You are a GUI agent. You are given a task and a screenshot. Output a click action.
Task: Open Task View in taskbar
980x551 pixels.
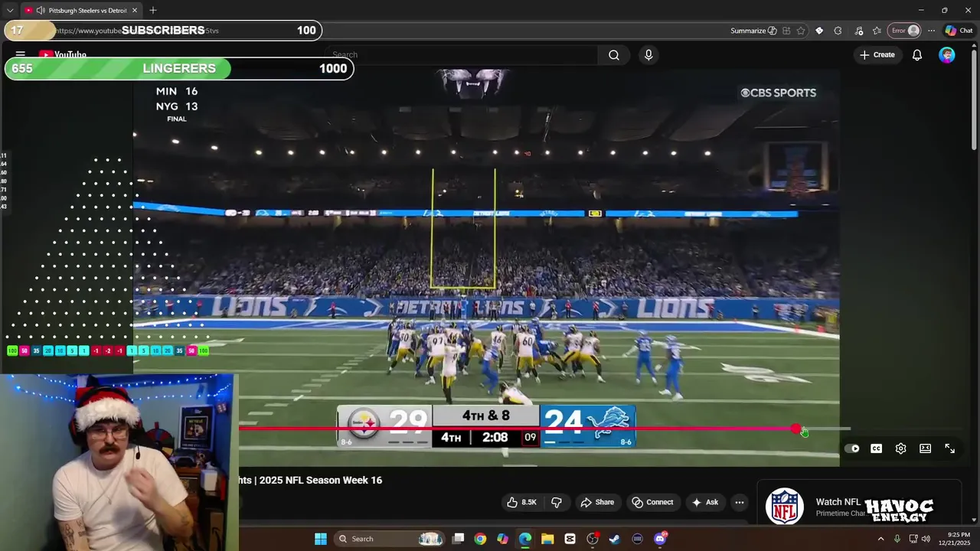coord(458,539)
